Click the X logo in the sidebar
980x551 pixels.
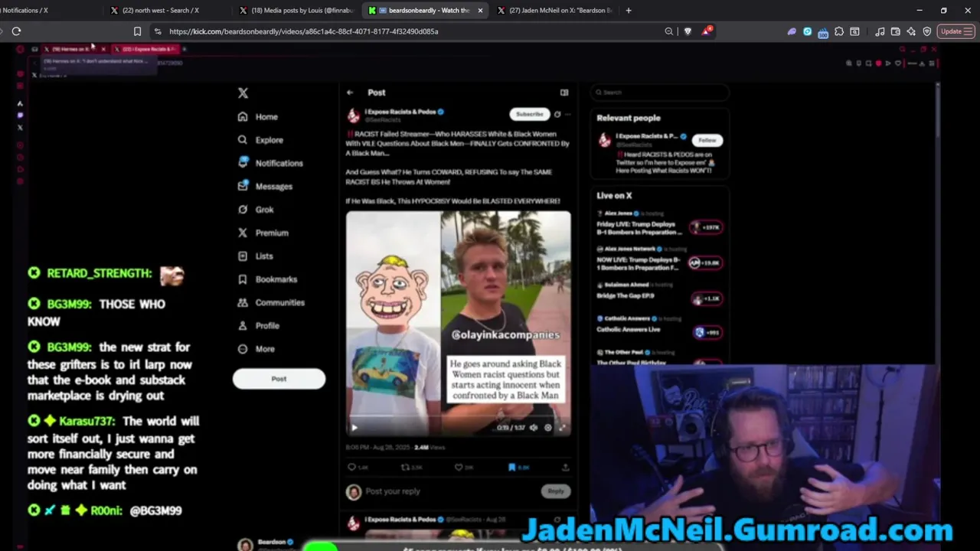[243, 93]
